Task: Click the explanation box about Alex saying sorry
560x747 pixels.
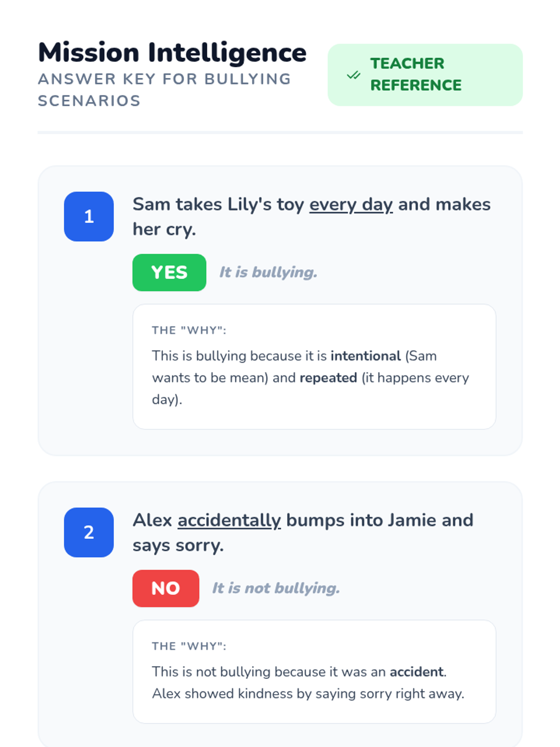Action: 314,672
